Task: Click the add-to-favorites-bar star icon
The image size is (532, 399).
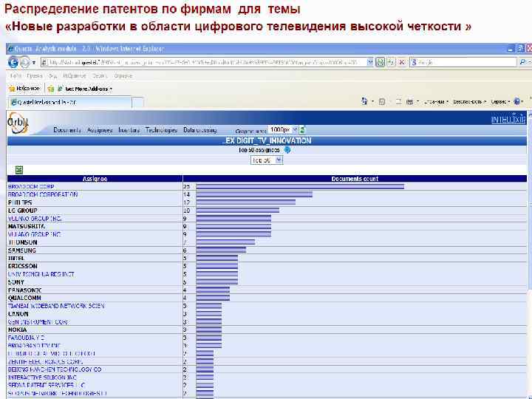Action: [51, 89]
